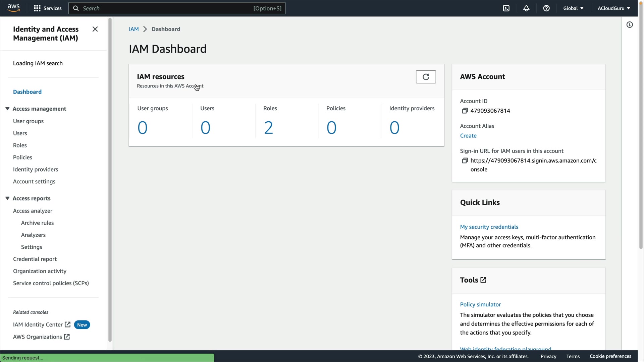Click the AWS logo home icon
Image resolution: width=644 pixels, height=362 pixels.
point(14,8)
